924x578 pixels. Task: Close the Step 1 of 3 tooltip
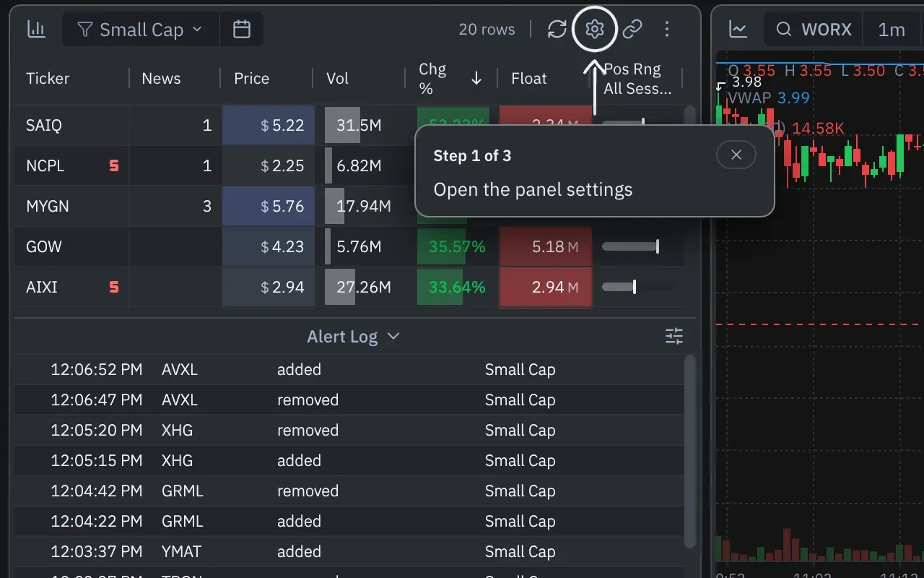click(x=736, y=155)
